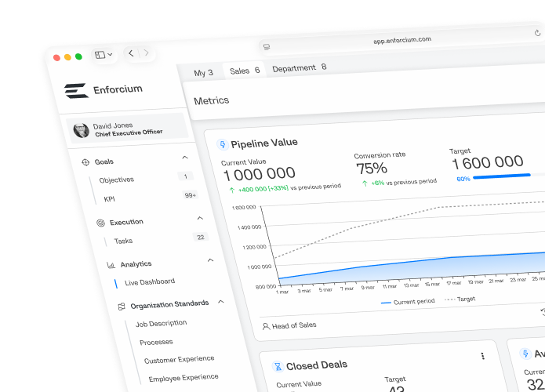Click the Chief Executive Officer title text
The height and width of the screenshot is (392, 545).
pos(129,132)
